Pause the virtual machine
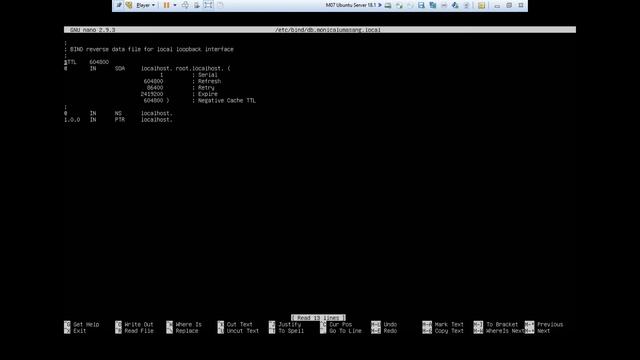This screenshot has height=360, width=640. (x=166, y=5)
